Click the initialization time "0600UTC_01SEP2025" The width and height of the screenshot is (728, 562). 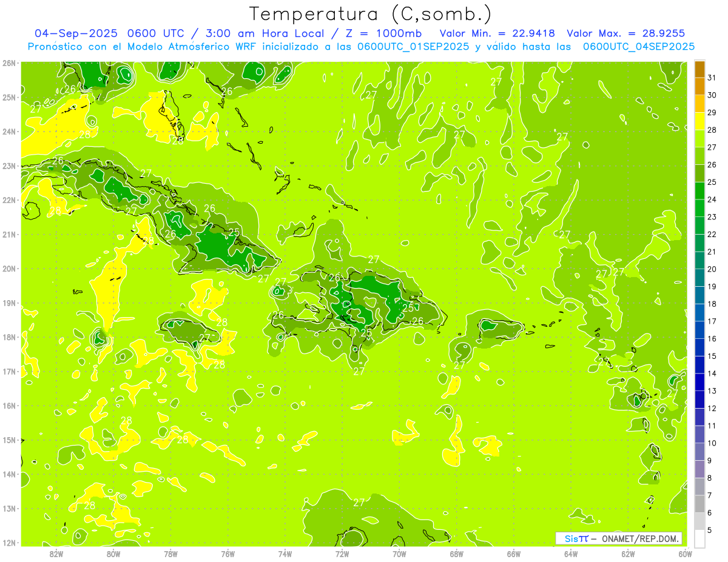pos(413,47)
